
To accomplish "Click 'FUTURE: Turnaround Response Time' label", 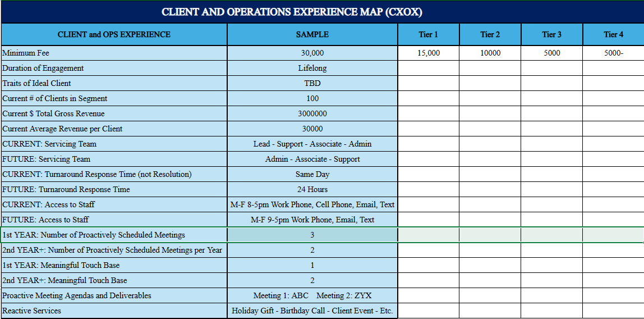I will click(x=114, y=189).
